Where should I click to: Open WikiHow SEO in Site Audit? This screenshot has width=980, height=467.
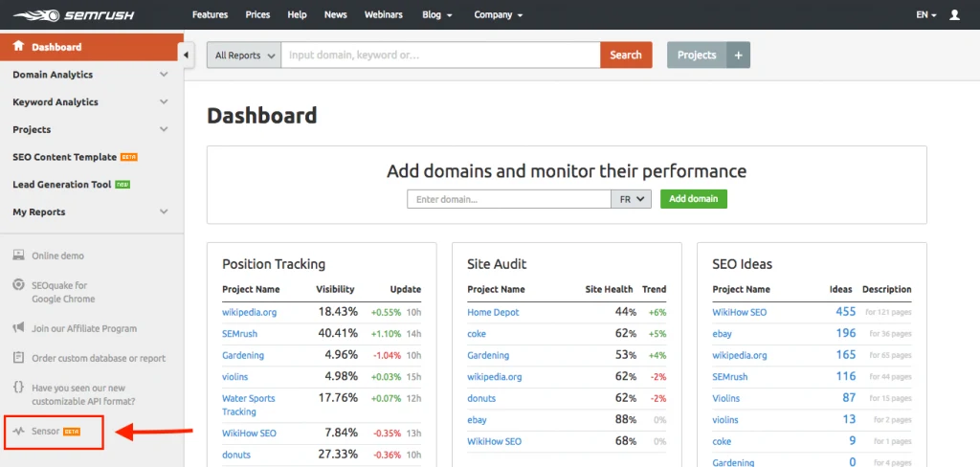tap(494, 441)
